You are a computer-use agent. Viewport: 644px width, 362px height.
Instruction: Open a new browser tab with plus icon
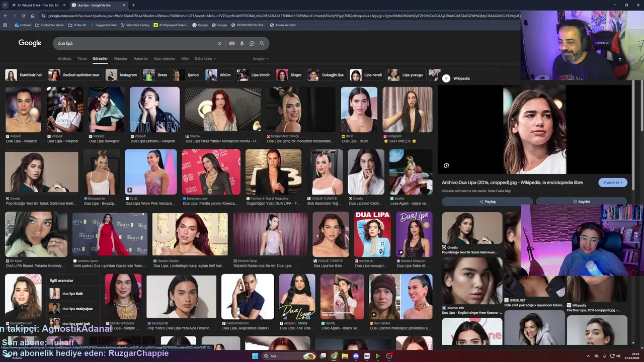point(133,5)
